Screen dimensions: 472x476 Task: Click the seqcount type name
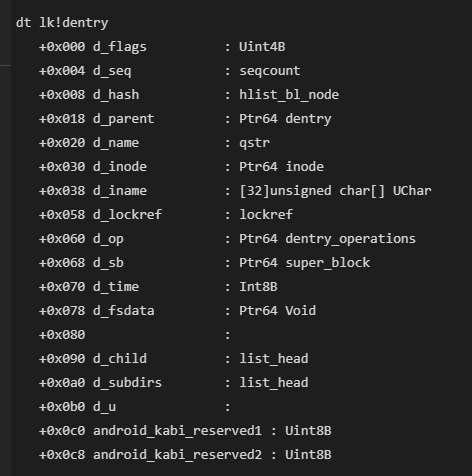(x=270, y=71)
